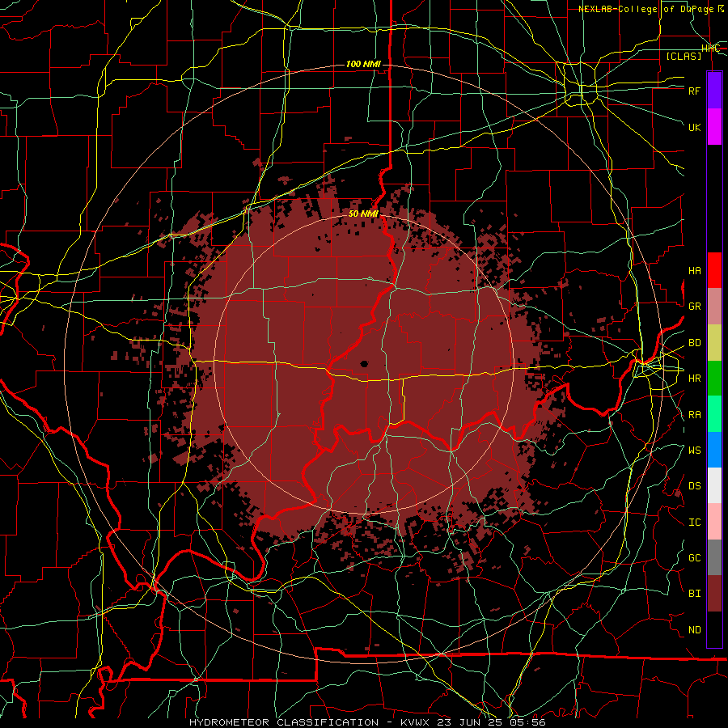Click the DS legend label
Image resolution: width=728 pixels, height=728 pixels.
695,486
